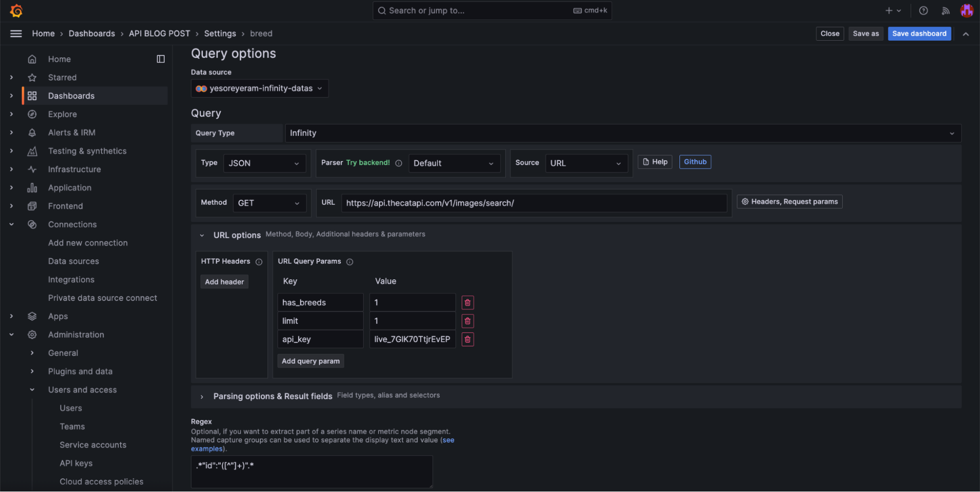Image resolution: width=980 pixels, height=492 pixels.
Task: Navigate to Dashboards breadcrumb
Action: pos(92,33)
